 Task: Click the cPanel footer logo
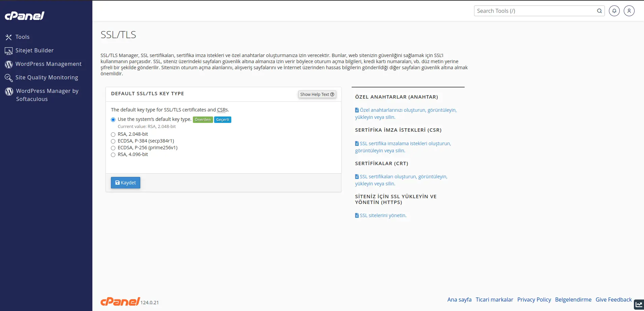[x=120, y=301]
